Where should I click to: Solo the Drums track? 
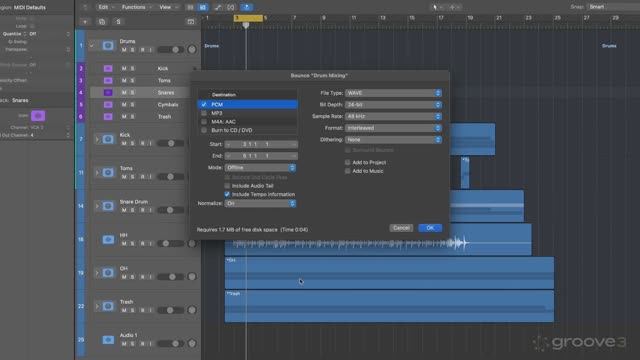pyautogui.click(x=132, y=50)
